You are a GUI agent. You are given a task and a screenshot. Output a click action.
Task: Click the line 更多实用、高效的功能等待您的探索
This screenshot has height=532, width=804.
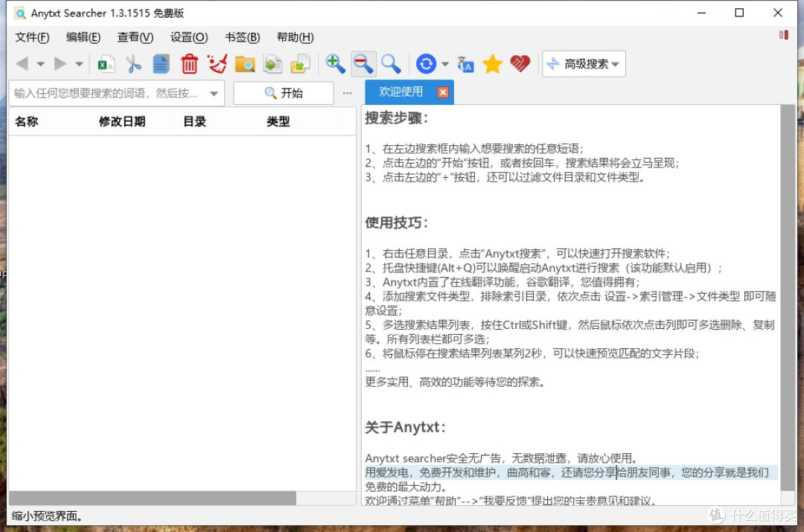455,382
